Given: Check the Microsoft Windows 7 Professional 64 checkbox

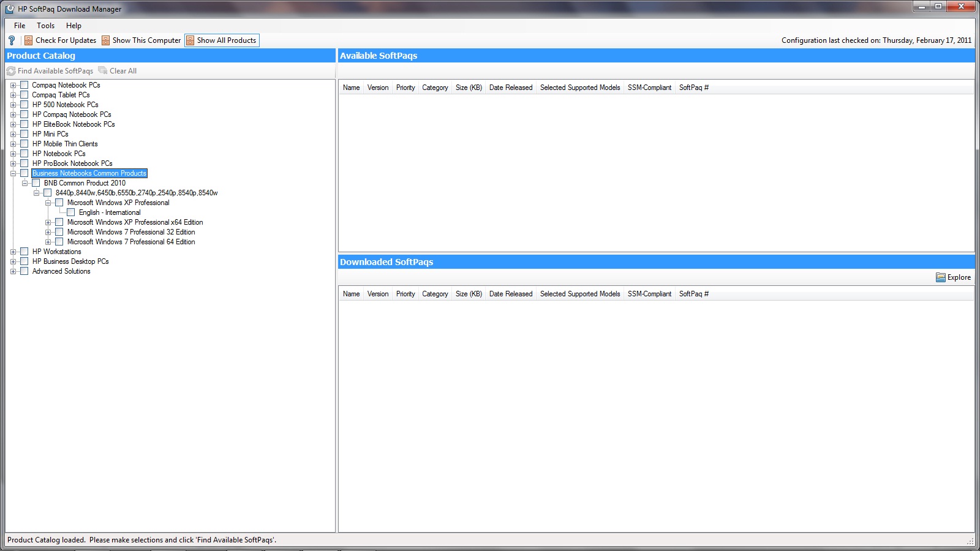Looking at the screenshot, I should point(59,242).
